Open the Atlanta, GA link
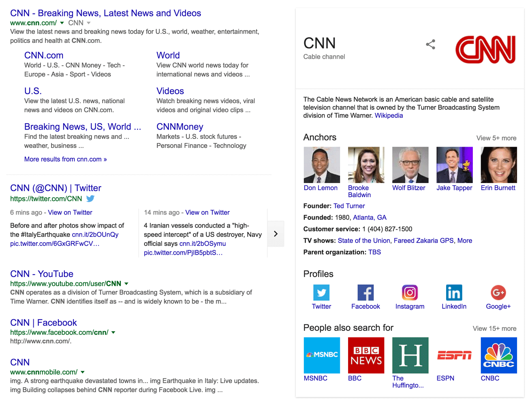Image resolution: width=532 pixels, height=405 pixels. tap(370, 217)
